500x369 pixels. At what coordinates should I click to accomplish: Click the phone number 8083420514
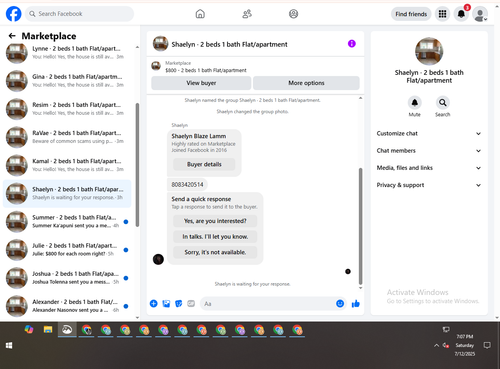[x=187, y=184]
